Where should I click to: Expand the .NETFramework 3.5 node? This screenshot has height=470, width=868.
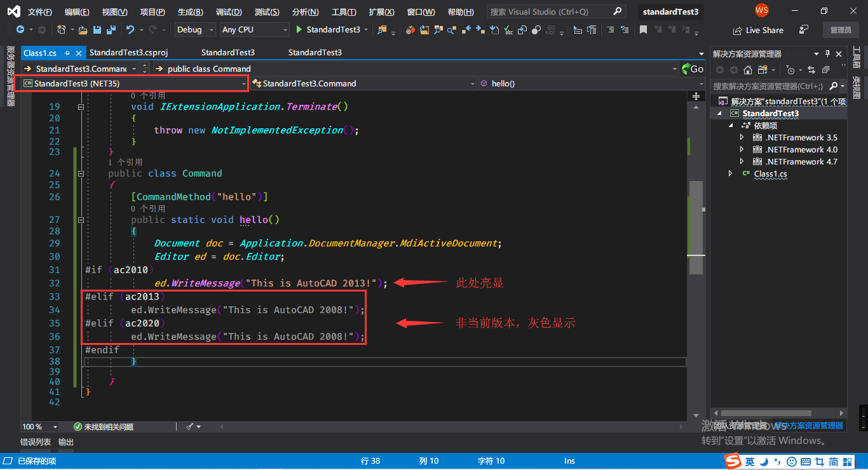point(742,138)
